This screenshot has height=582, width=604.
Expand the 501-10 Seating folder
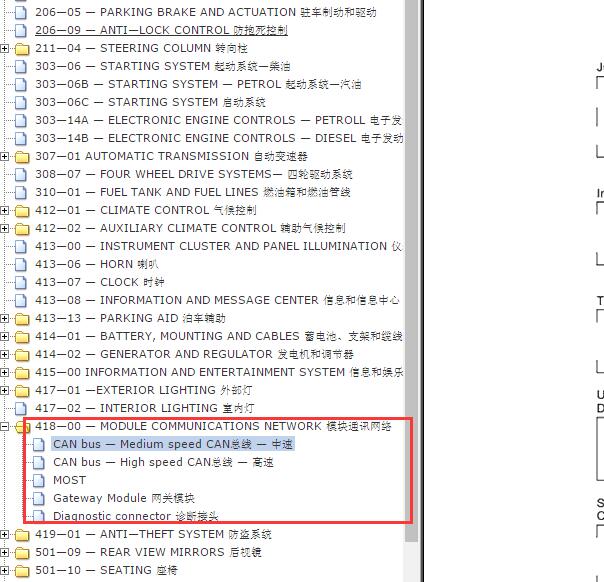[x=4, y=570]
